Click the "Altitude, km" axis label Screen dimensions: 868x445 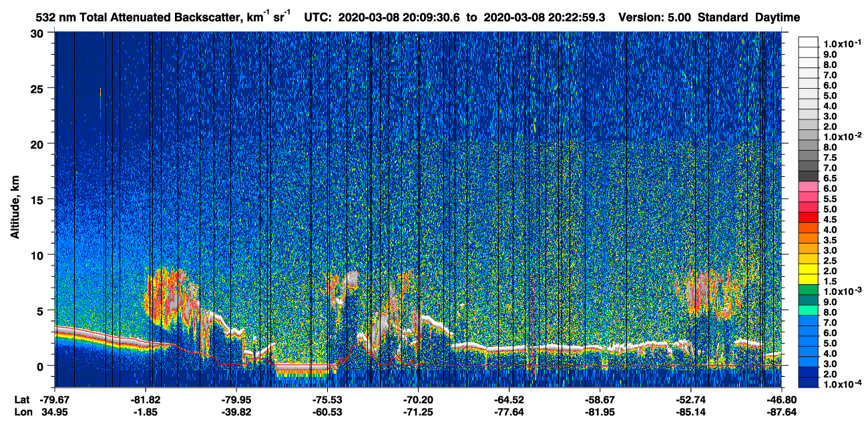[15, 209]
